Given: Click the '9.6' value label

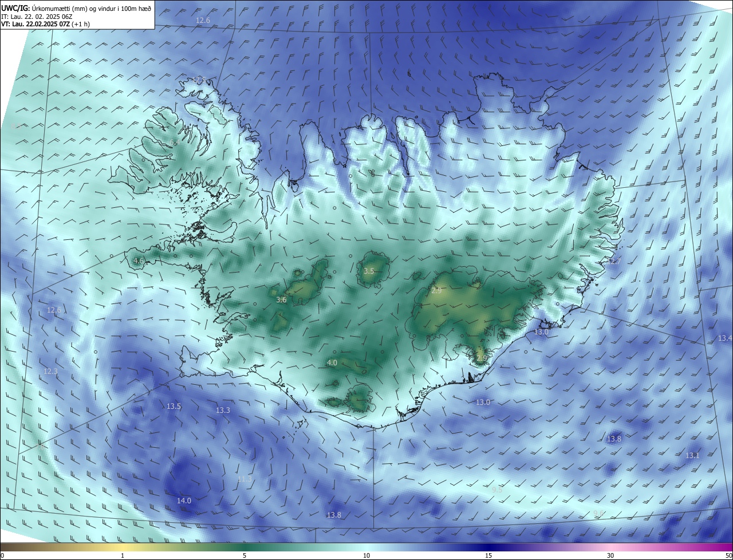Looking at the screenshot, I should (x=598, y=514).
